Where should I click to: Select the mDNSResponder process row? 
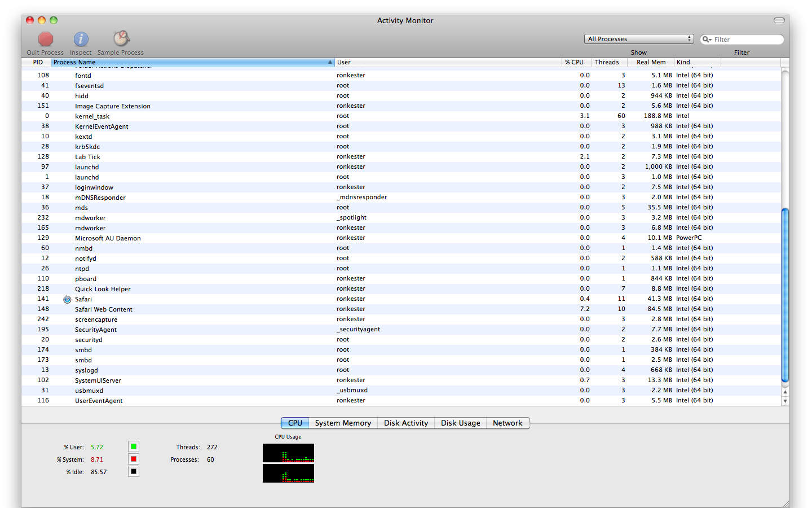401,197
